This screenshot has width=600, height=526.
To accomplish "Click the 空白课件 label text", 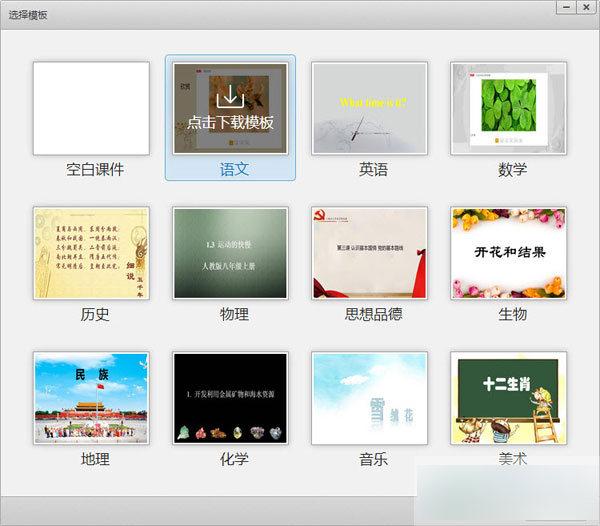I will (x=95, y=170).
